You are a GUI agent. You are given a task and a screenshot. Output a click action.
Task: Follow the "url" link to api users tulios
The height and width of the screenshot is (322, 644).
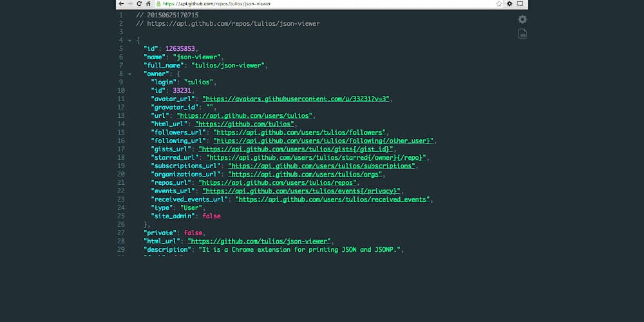click(244, 116)
